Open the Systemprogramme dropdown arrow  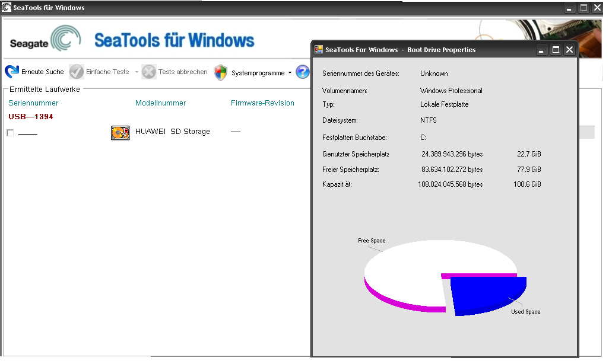tap(290, 73)
